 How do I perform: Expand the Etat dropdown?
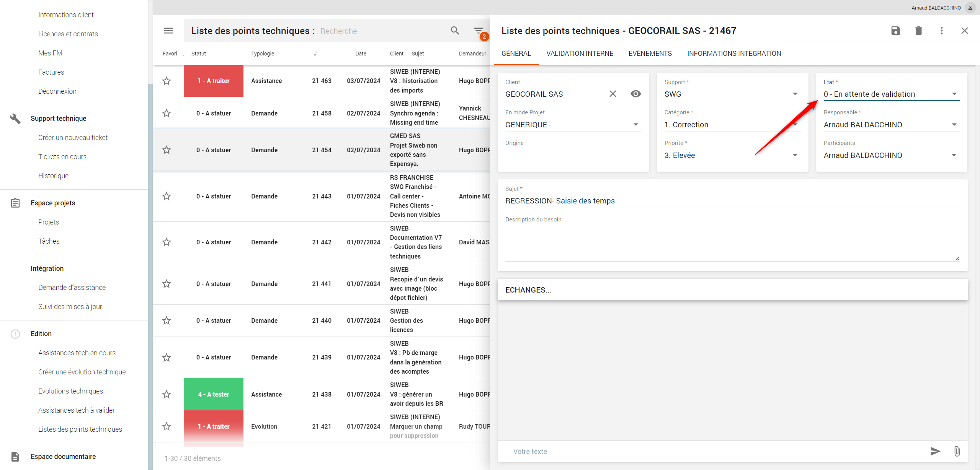click(954, 94)
